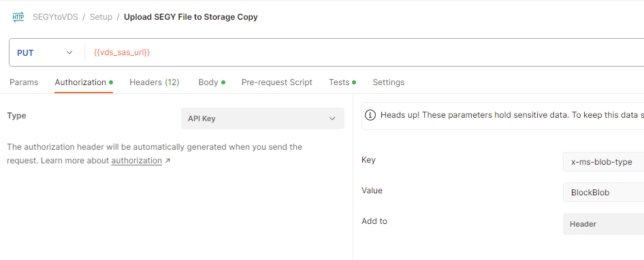Open the authorization help link
This screenshot has height=260, width=644.
(136, 161)
